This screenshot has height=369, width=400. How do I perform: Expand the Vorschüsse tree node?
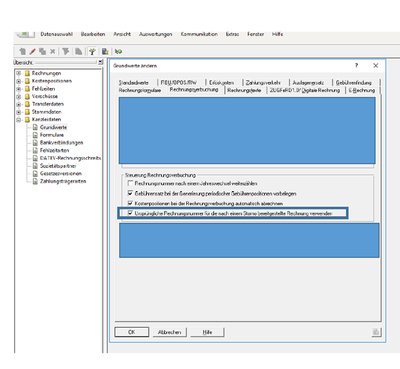point(19,96)
